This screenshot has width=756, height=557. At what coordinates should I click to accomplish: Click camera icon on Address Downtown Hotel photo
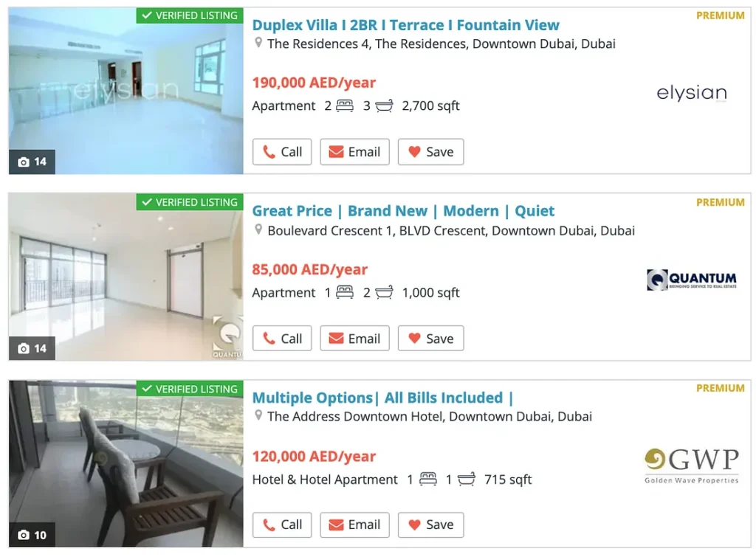[23, 535]
